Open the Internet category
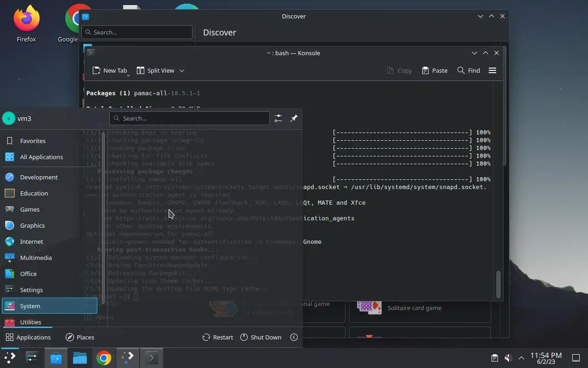The height and width of the screenshot is (368, 588). (x=50, y=241)
